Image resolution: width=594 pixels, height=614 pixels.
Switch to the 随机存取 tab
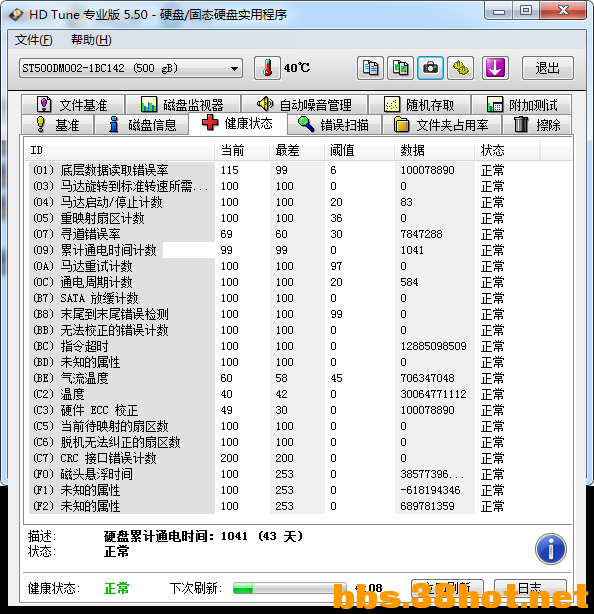419,105
